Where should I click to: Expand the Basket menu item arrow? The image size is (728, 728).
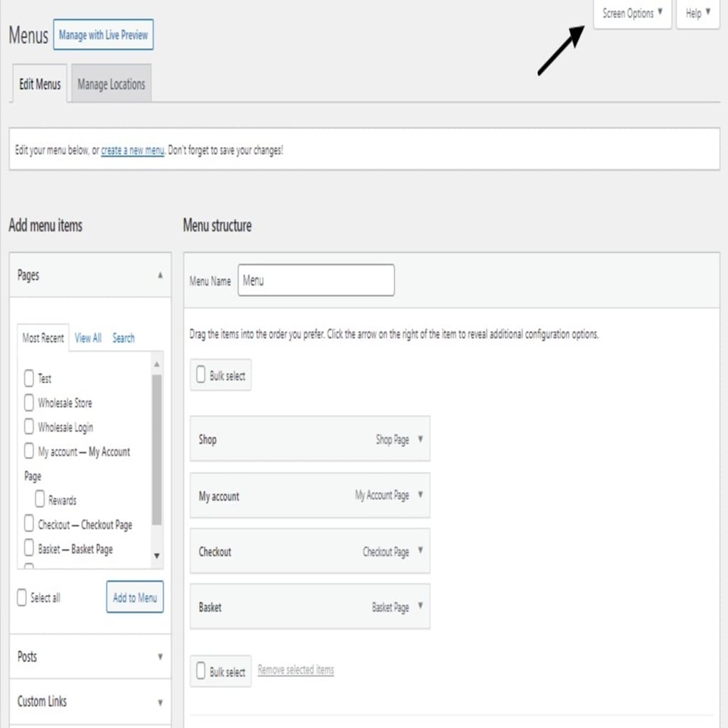420,606
